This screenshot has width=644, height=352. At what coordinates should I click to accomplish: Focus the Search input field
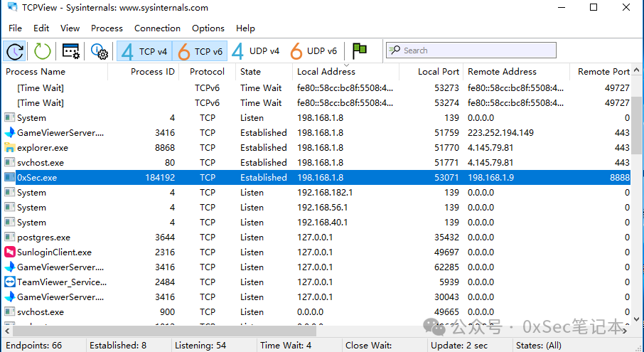click(471, 50)
